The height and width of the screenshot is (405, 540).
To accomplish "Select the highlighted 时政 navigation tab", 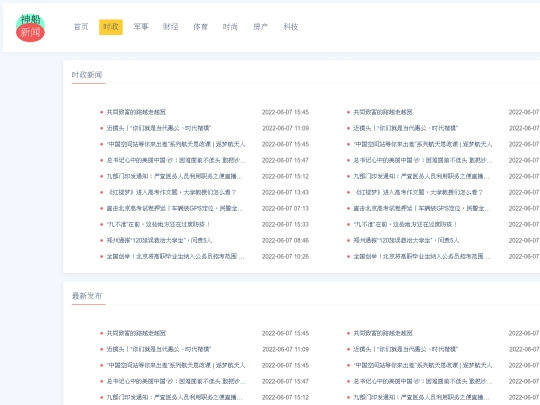I will 111,27.
